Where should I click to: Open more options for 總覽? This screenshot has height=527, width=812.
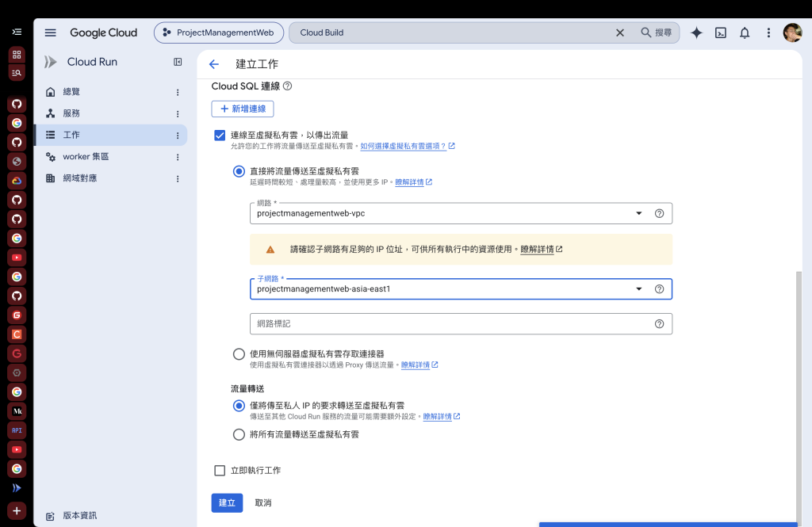click(x=178, y=92)
